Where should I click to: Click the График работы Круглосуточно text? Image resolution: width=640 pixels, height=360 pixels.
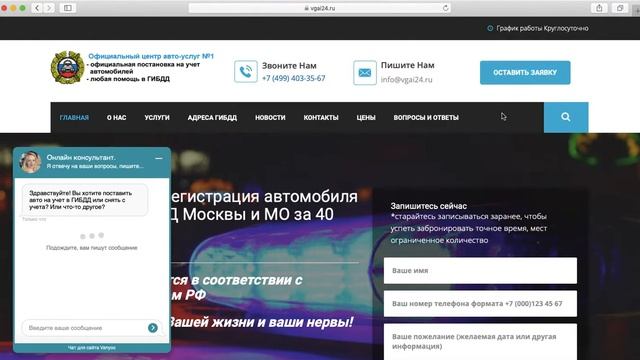pos(542,28)
